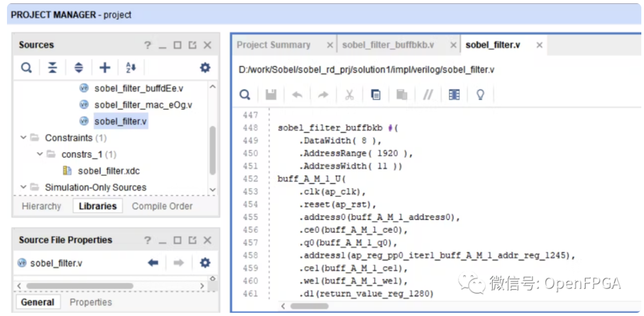This screenshot has height=316, width=644.
Task: Save the sobel_filter.v file
Action: tap(271, 95)
